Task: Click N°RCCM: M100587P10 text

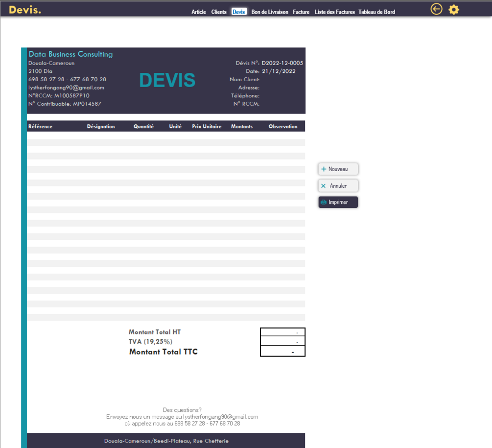Action: point(59,96)
